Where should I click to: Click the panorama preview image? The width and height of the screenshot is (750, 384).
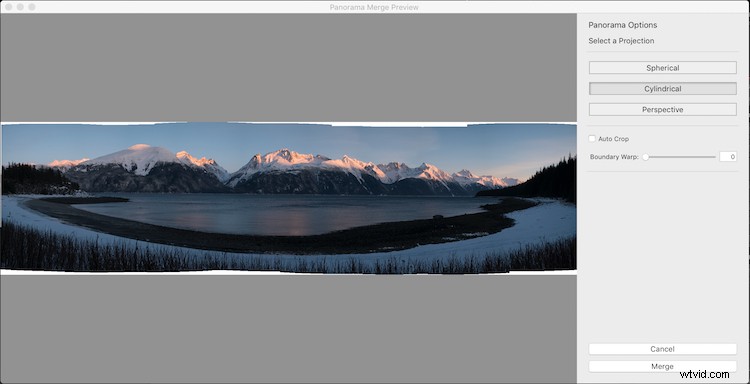(288, 198)
